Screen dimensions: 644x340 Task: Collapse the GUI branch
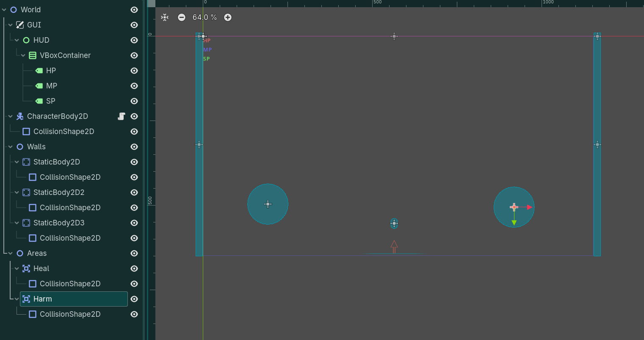[x=11, y=25]
